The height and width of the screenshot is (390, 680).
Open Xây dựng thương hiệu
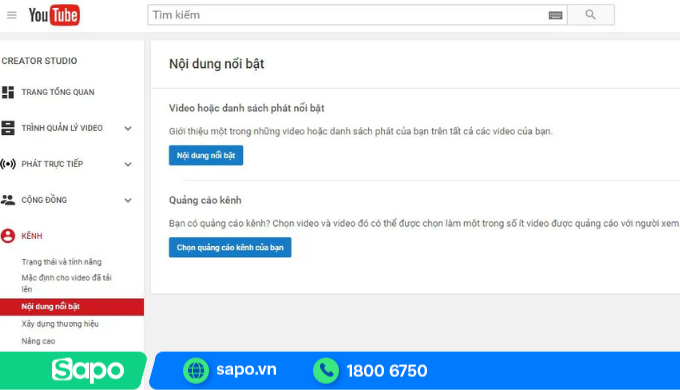pyautogui.click(x=60, y=324)
